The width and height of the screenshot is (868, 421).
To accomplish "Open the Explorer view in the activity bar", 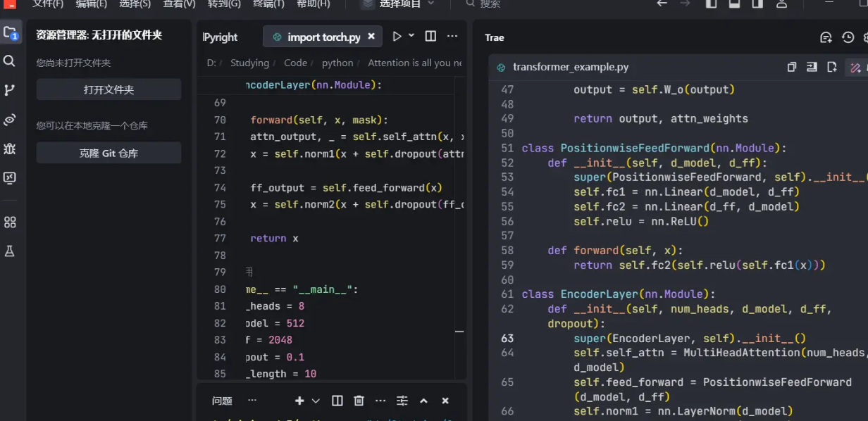I will point(10,33).
